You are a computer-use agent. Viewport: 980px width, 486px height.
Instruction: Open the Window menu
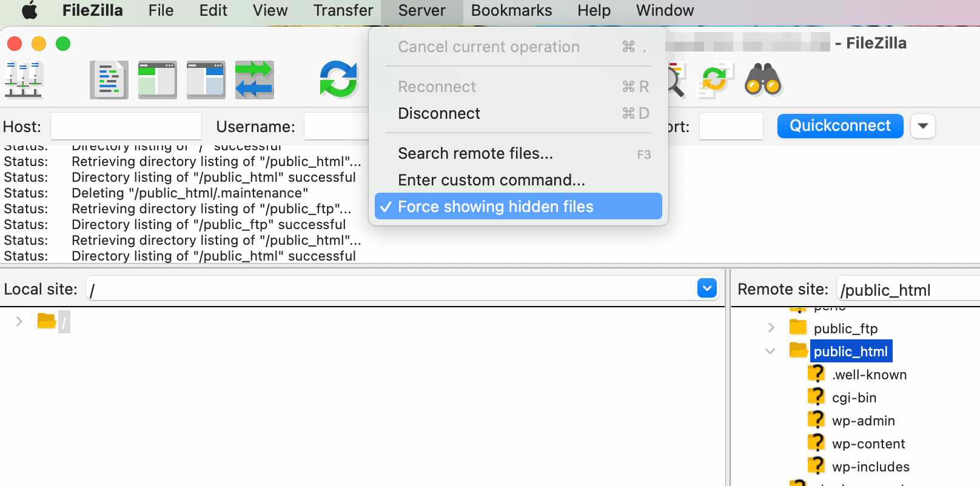pos(665,10)
